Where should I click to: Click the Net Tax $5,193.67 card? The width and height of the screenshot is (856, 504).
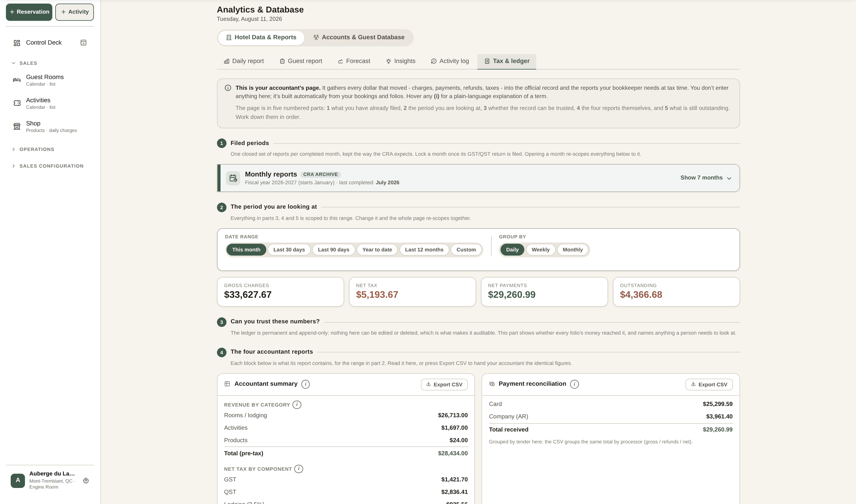point(412,292)
